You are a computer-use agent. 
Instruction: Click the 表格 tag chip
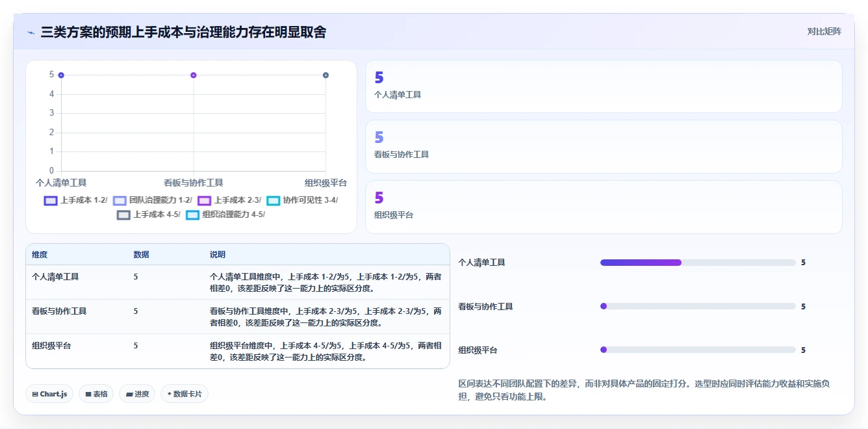[96, 394]
